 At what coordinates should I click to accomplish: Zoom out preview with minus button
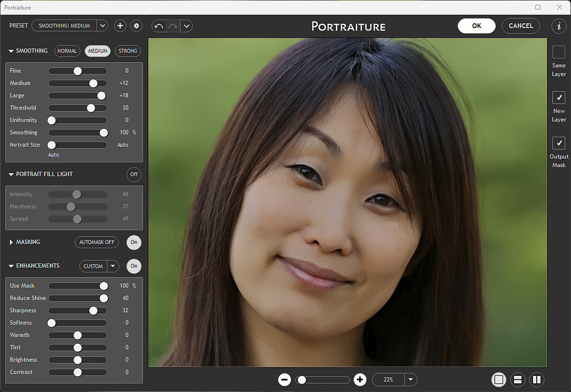pos(284,380)
